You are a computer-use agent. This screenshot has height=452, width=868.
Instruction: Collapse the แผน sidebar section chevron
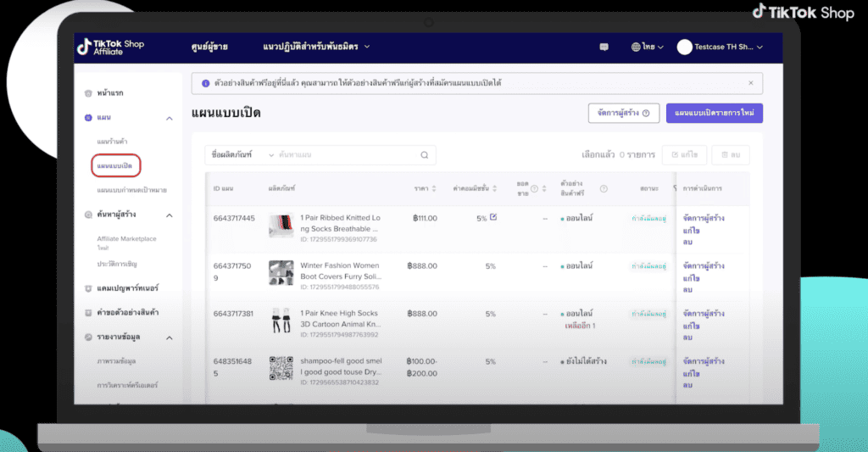(170, 119)
